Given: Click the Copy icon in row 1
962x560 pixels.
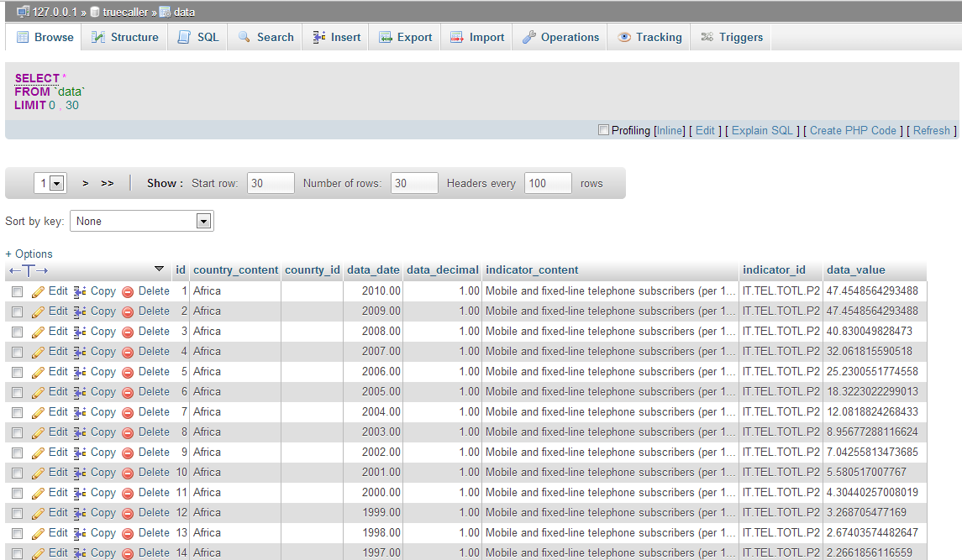Looking at the screenshot, I should [80, 292].
